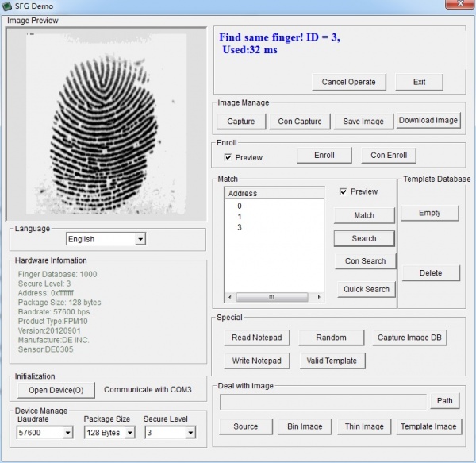
Task: Click the image path input field
Action: coord(323,402)
